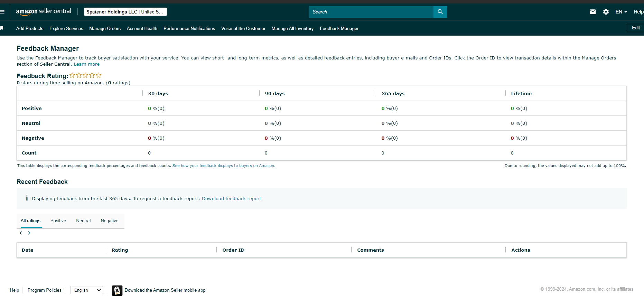Open the settings gear icon

(606, 12)
